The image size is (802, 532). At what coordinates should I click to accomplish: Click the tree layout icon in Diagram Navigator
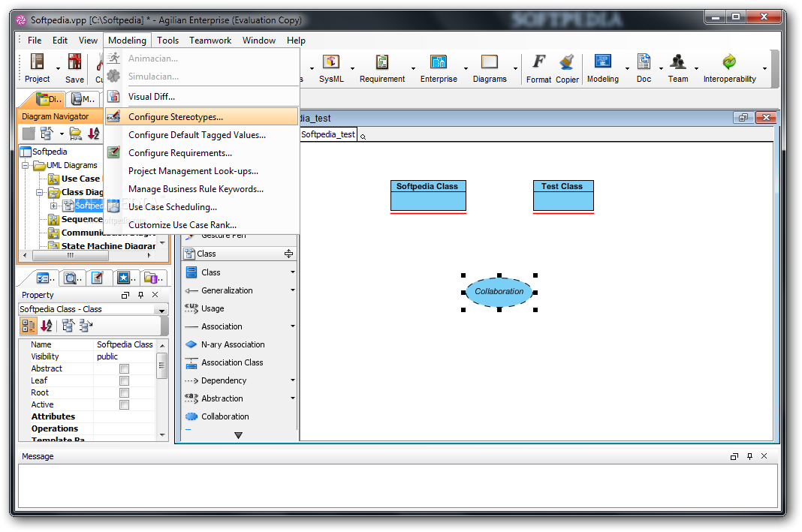click(x=47, y=134)
